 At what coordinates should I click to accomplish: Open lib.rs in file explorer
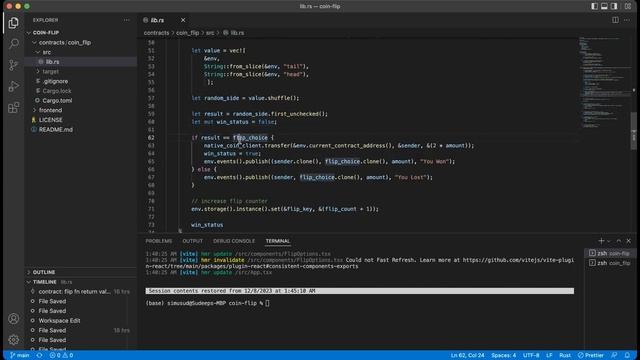pyautogui.click(x=81, y=62)
